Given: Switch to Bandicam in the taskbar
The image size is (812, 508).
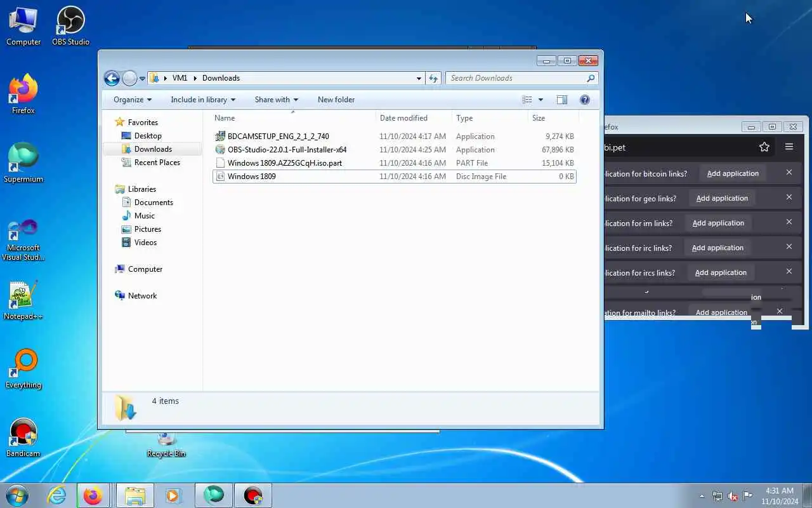Looking at the screenshot, I should pyautogui.click(x=253, y=495).
